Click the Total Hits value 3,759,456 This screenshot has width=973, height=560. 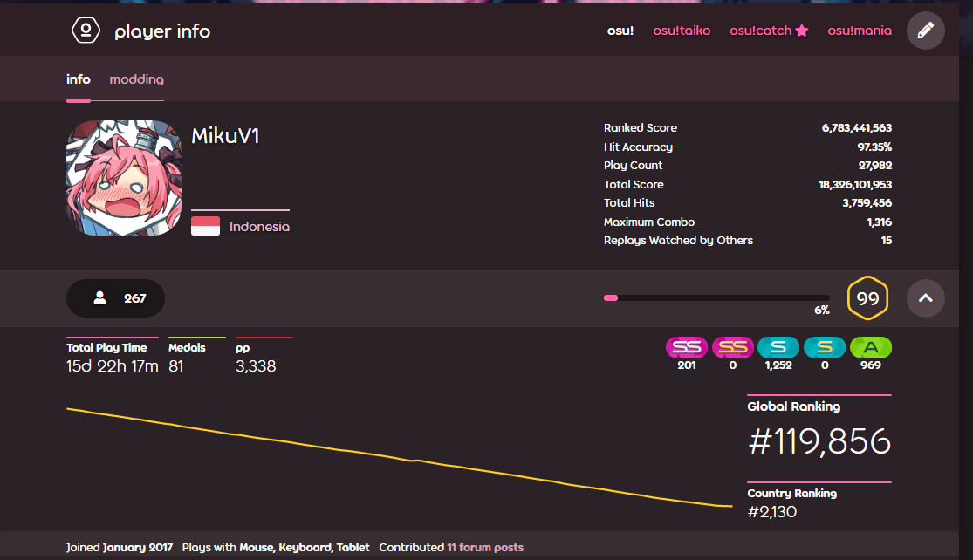click(x=867, y=202)
